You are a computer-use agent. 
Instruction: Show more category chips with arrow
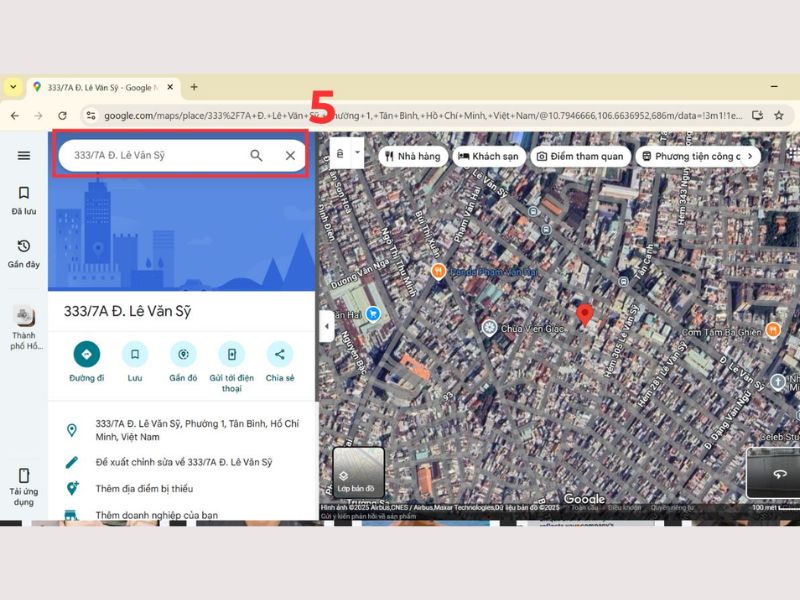[x=750, y=156]
